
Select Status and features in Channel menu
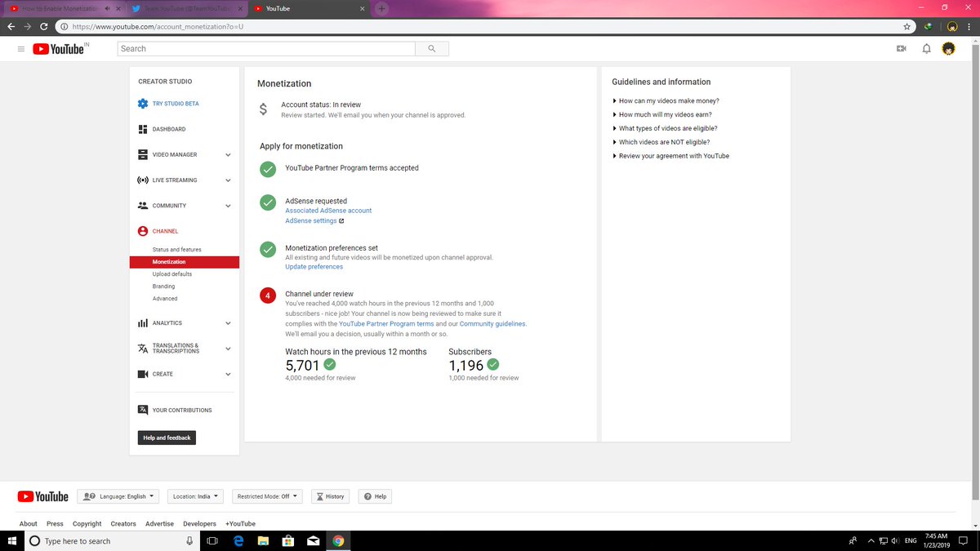176,249
